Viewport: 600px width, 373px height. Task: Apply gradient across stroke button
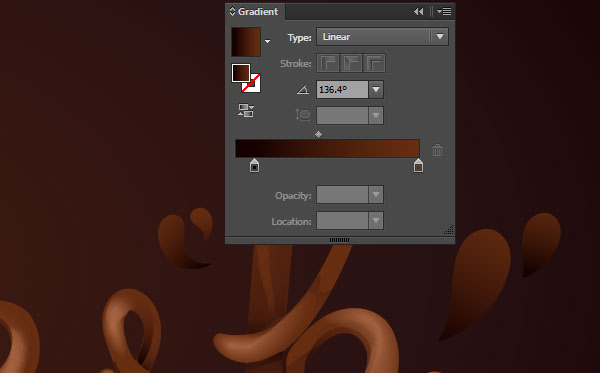(374, 63)
